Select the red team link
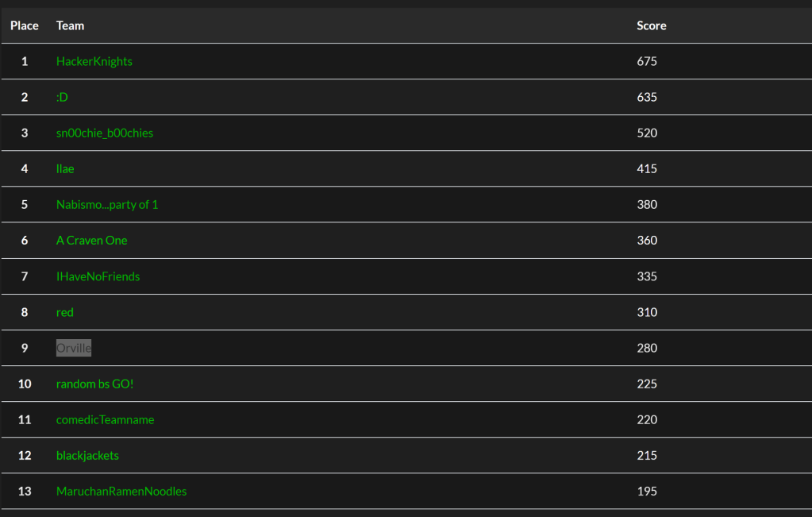 tap(65, 312)
